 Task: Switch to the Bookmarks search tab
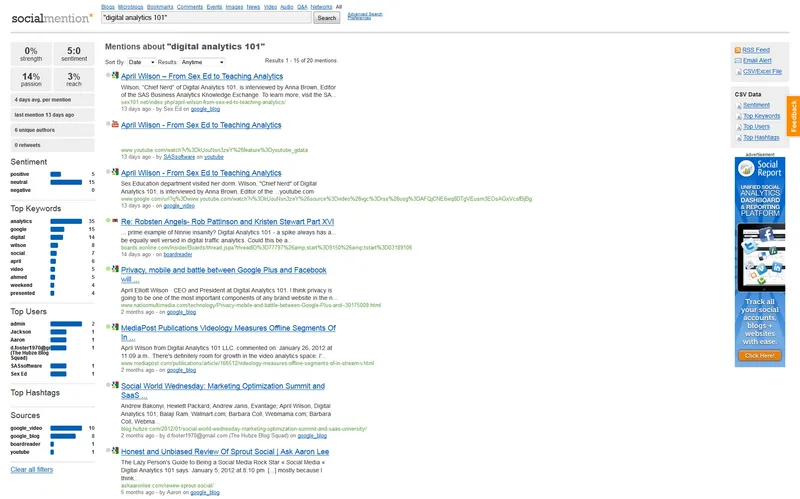pos(160,7)
